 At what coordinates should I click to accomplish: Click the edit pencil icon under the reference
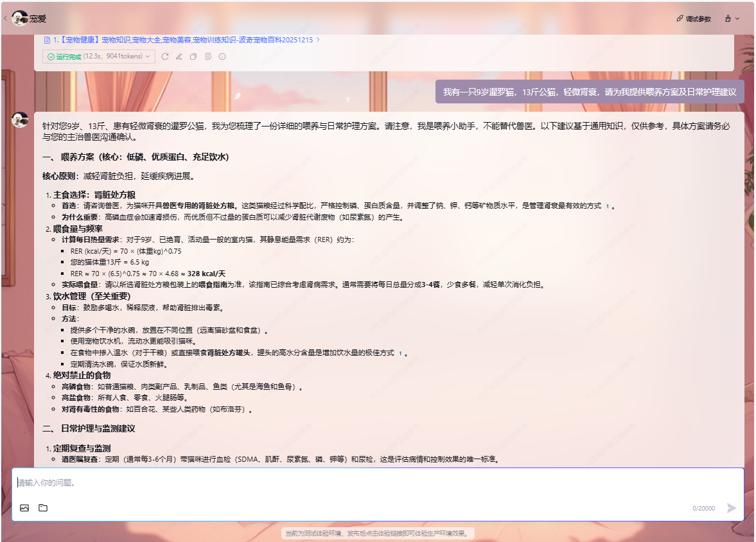pyautogui.click(x=179, y=57)
